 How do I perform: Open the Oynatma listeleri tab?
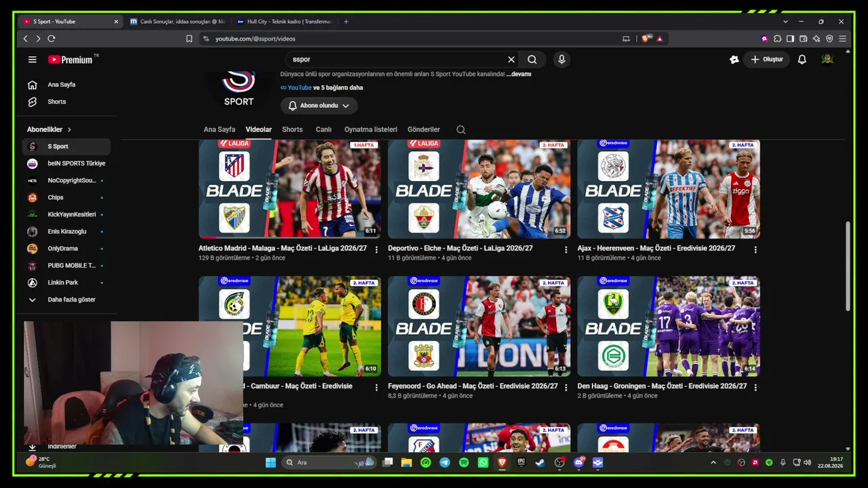click(x=371, y=129)
